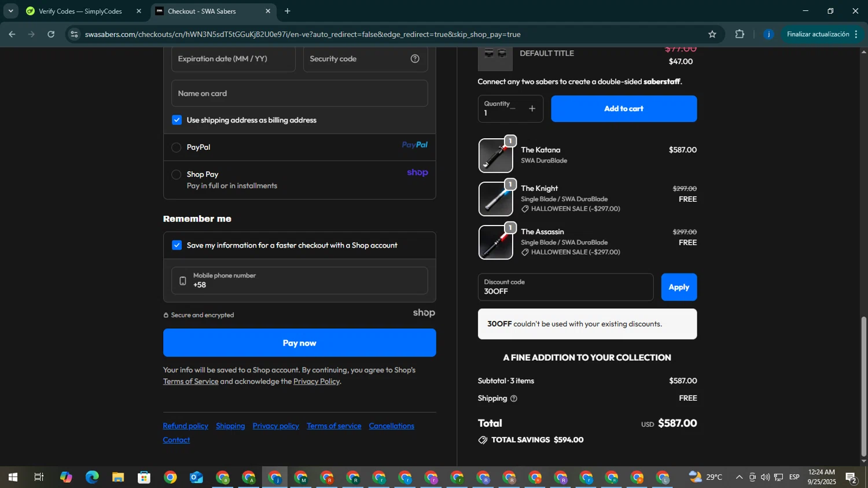
Task: Open the clock showing 12:24 AM
Action: pos(822,477)
